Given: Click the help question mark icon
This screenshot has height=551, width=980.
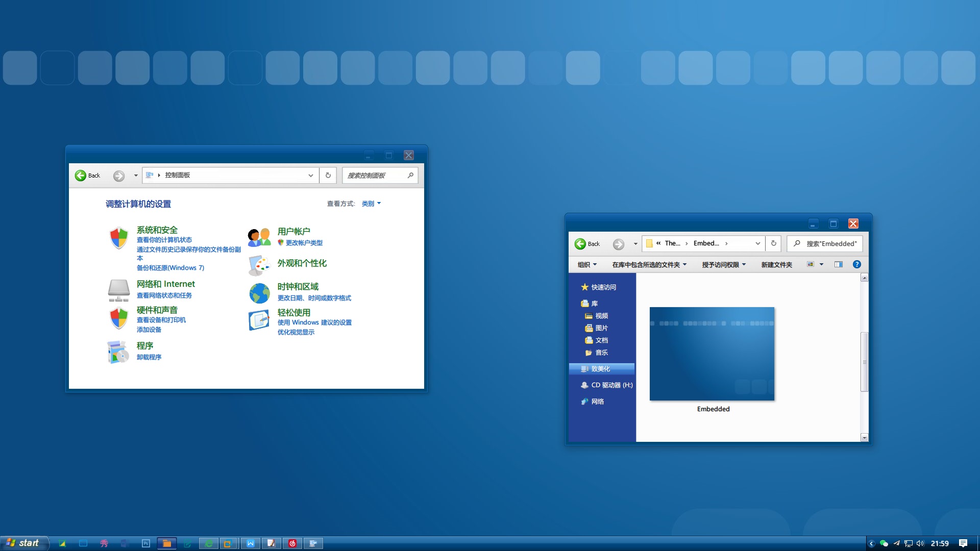Looking at the screenshot, I should 857,264.
